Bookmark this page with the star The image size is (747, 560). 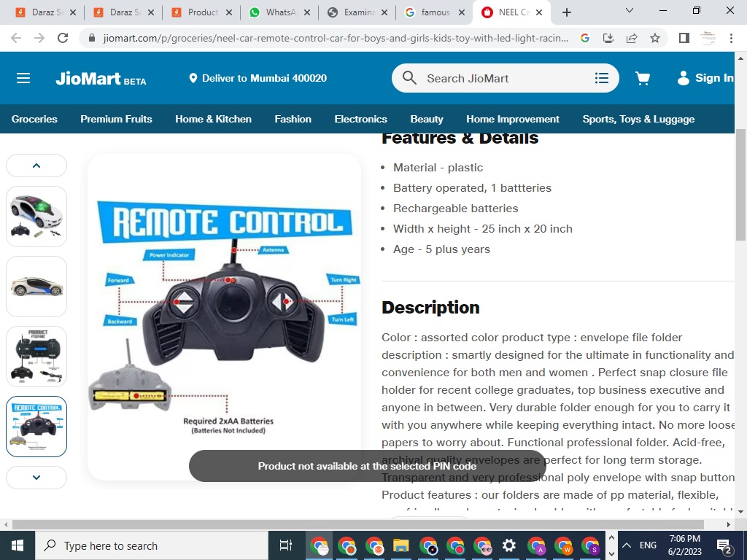(x=655, y=38)
